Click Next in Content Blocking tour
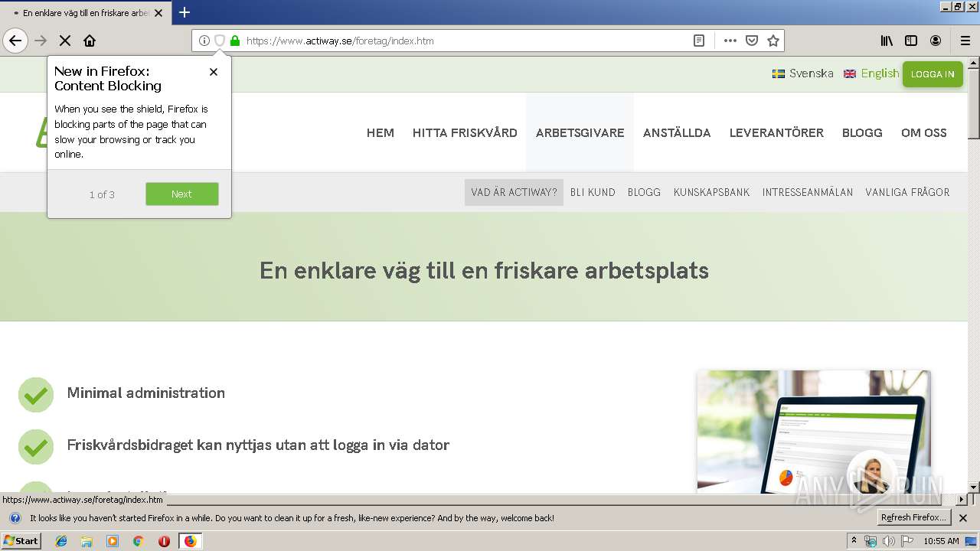The width and height of the screenshot is (980, 551). pyautogui.click(x=182, y=194)
